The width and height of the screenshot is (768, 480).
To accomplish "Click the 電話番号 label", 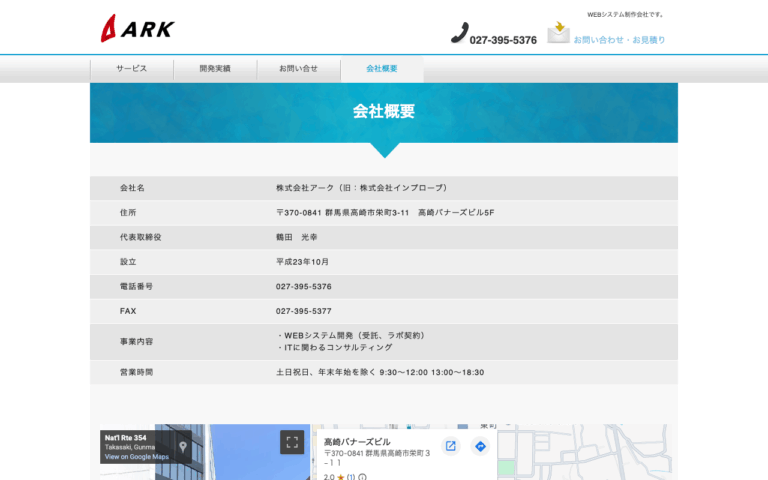I will coord(137,287).
